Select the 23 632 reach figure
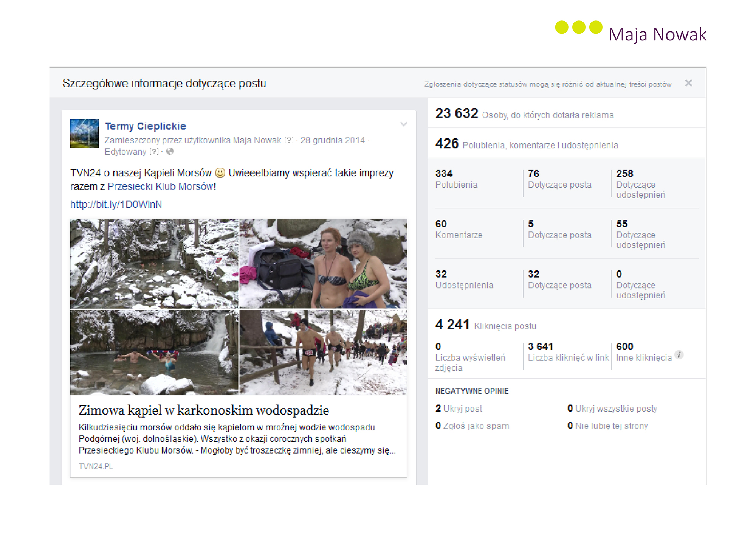The image size is (756, 539). click(x=457, y=113)
